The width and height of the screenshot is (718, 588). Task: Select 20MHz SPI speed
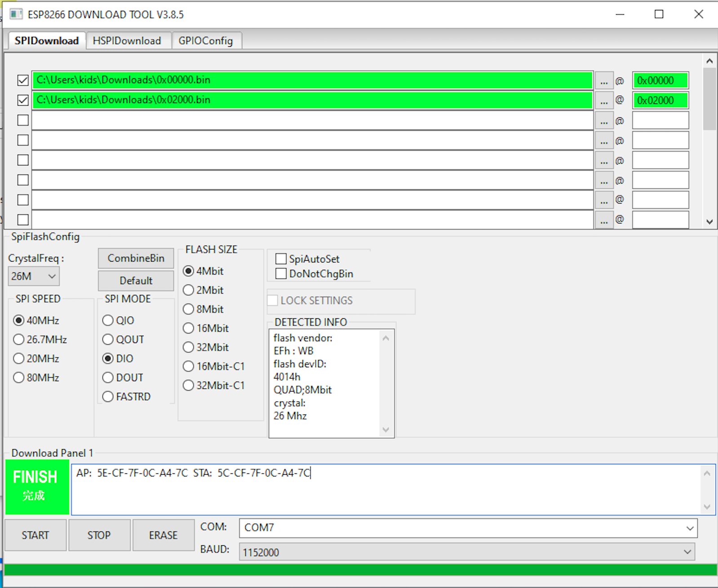[37, 359]
